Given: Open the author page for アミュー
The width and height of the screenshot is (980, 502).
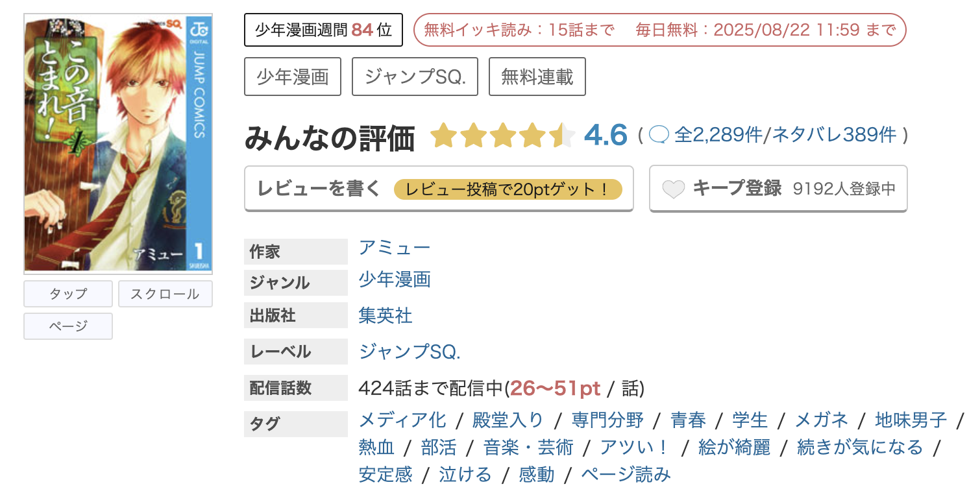Looking at the screenshot, I should [394, 248].
